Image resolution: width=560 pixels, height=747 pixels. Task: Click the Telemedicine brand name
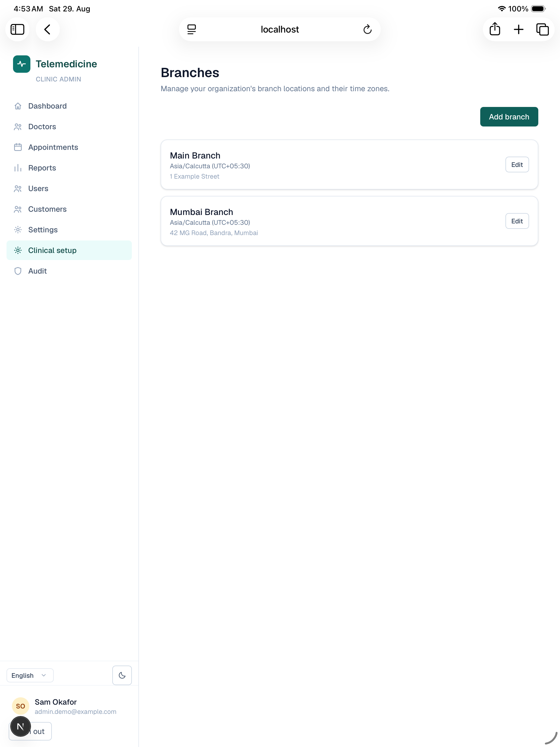tap(66, 64)
